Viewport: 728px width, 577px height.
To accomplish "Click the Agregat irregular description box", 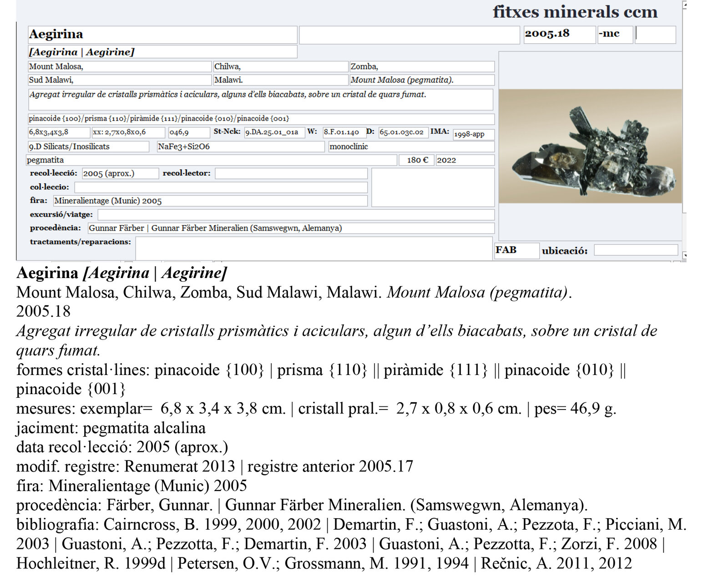I will [261, 100].
